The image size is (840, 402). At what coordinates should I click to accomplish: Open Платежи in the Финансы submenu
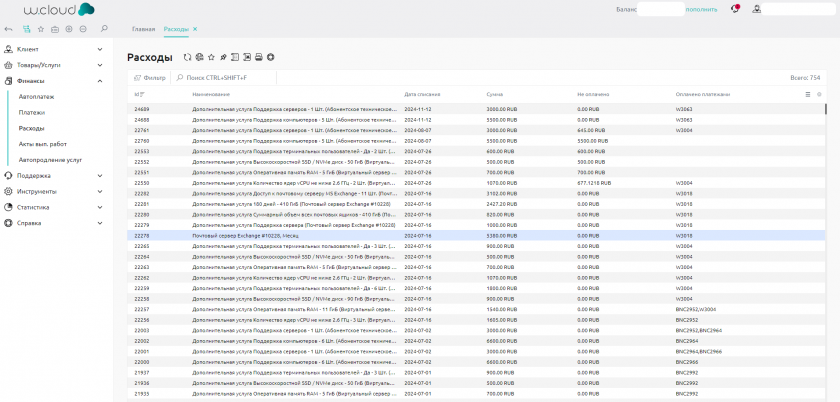pos(32,112)
